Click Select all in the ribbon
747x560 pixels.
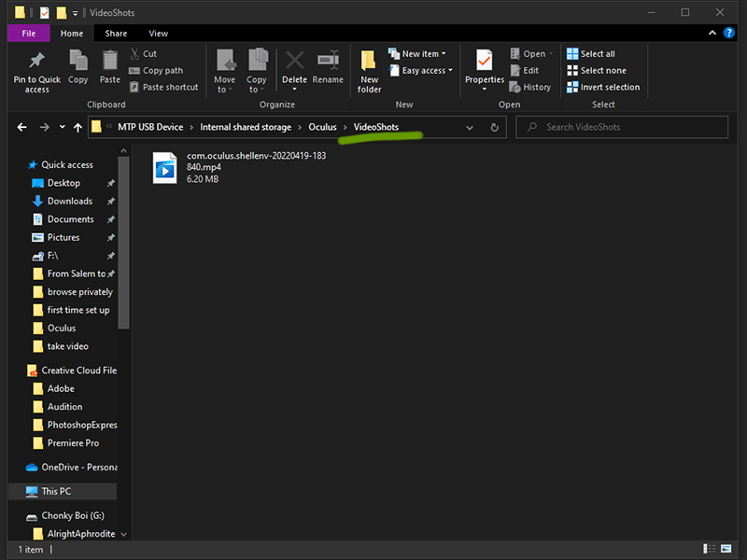click(x=597, y=54)
